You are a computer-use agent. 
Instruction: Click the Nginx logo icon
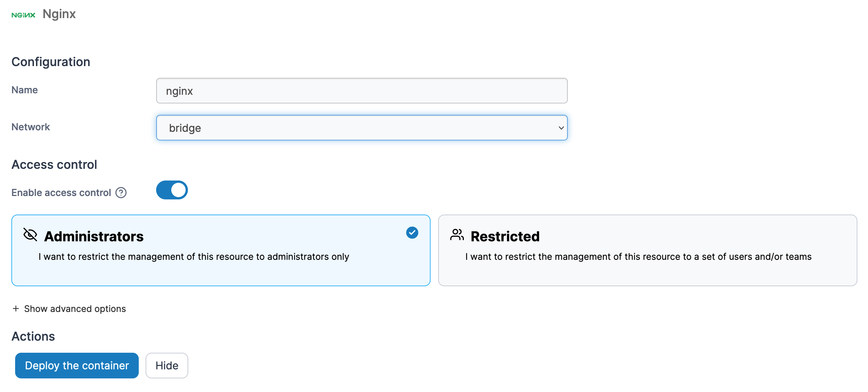click(x=23, y=15)
